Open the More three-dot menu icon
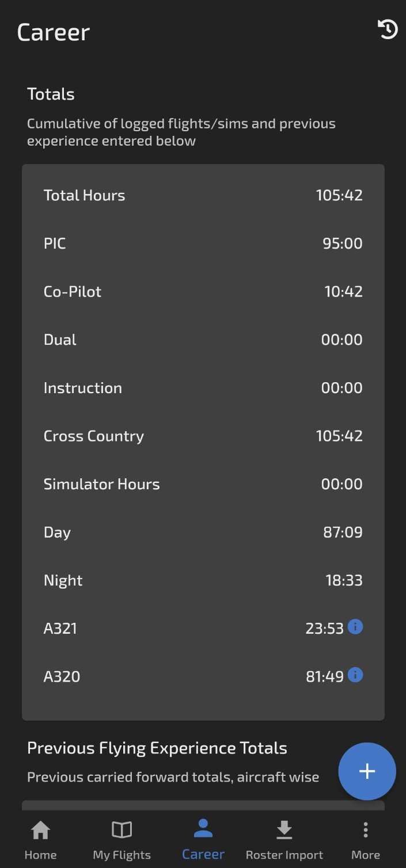 click(x=366, y=830)
